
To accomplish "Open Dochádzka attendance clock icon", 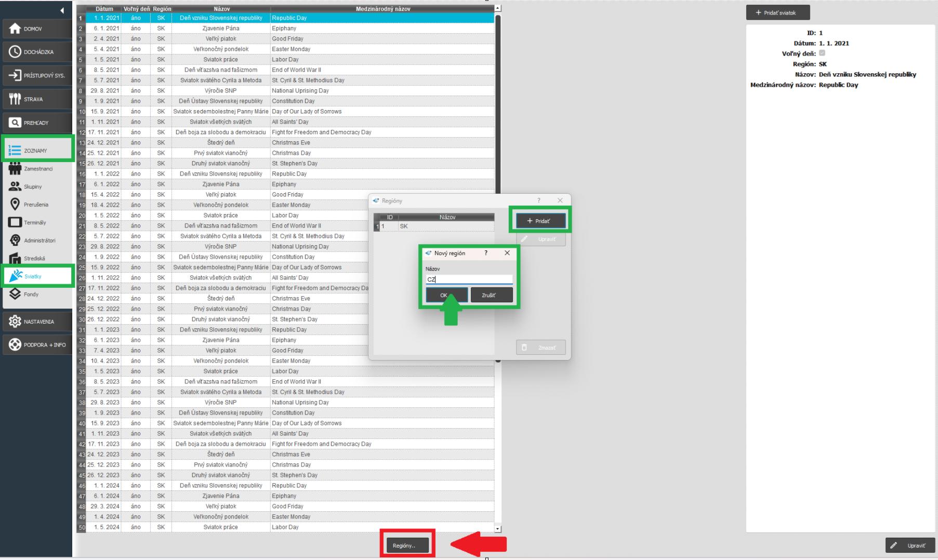I will tap(16, 52).
